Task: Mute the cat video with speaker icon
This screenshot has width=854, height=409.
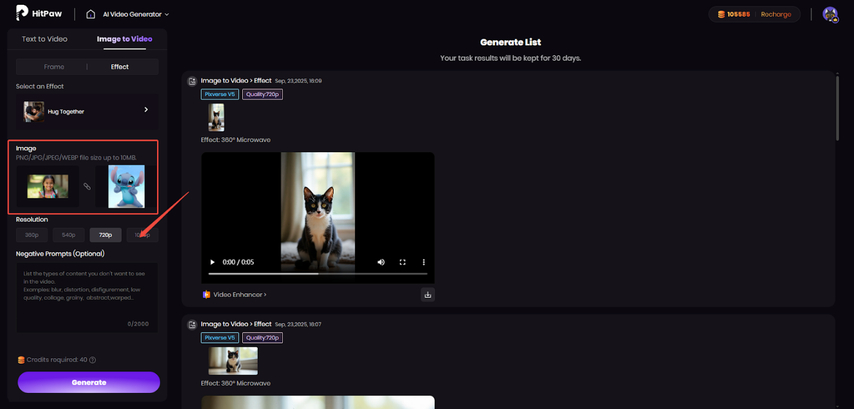Action: point(381,262)
